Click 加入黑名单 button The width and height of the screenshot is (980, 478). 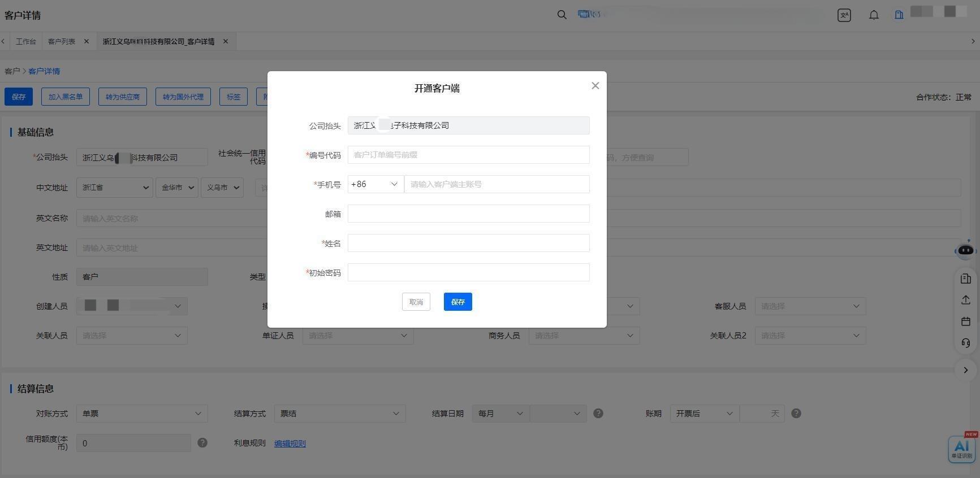coord(66,97)
